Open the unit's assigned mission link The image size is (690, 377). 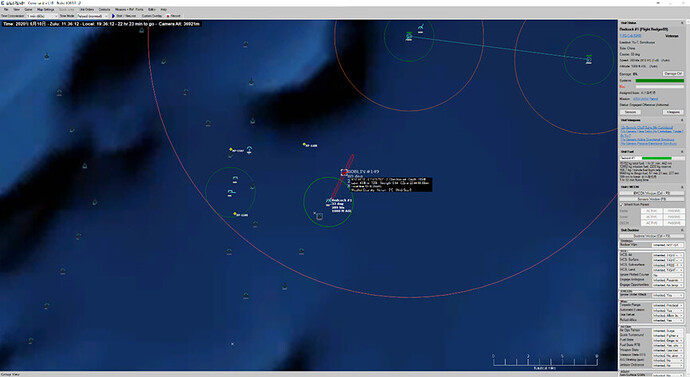(646, 99)
